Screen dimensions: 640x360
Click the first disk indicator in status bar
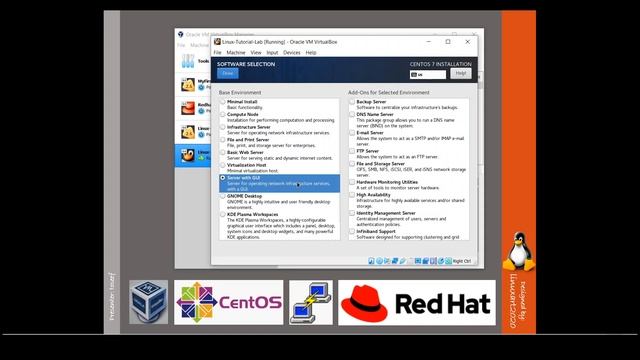[371, 261]
